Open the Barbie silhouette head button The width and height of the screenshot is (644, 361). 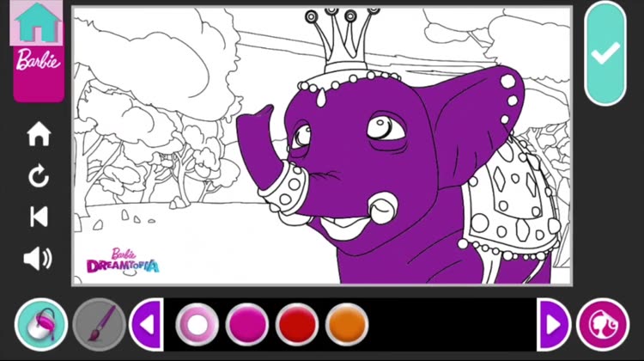point(603,324)
